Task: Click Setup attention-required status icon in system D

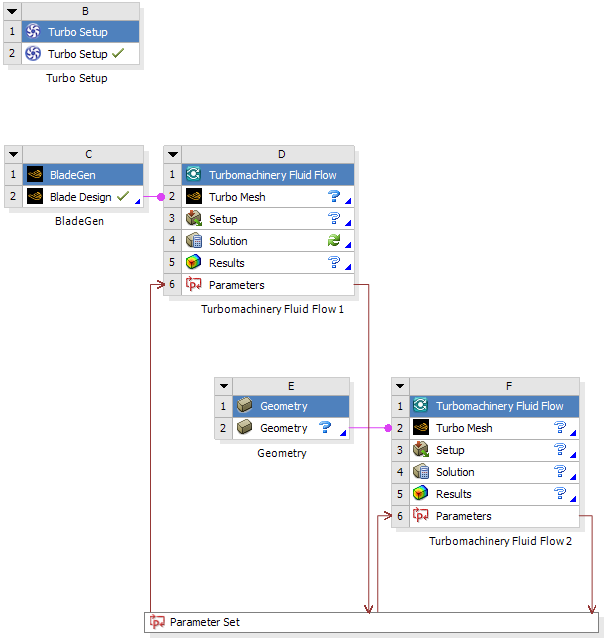Action: click(x=334, y=218)
